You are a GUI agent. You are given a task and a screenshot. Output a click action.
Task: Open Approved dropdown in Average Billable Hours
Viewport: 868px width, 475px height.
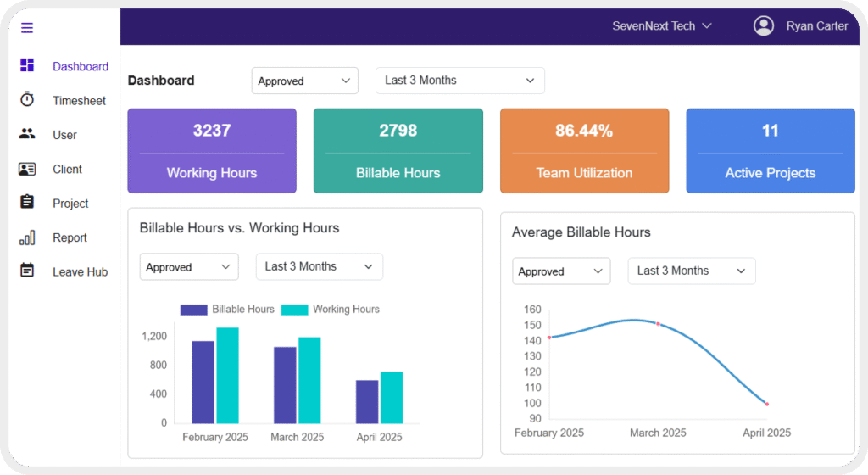tap(561, 271)
